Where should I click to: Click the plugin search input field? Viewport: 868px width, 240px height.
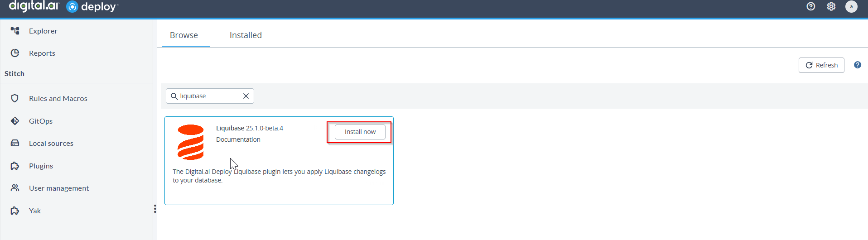click(x=210, y=96)
